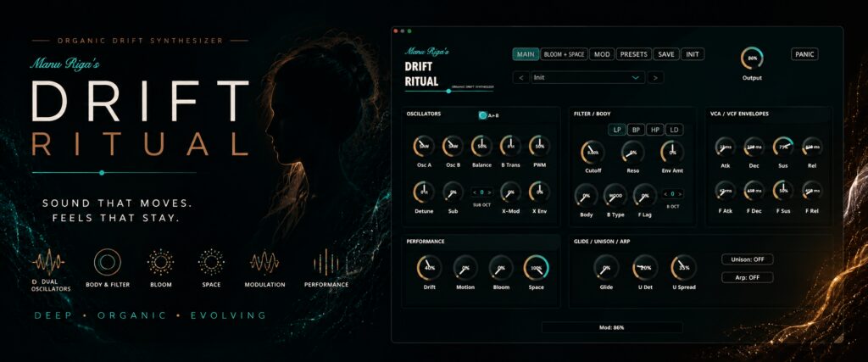The width and height of the screenshot is (868, 362).
Task: Click the Space dotted circle icon
Action: point(211,262)
